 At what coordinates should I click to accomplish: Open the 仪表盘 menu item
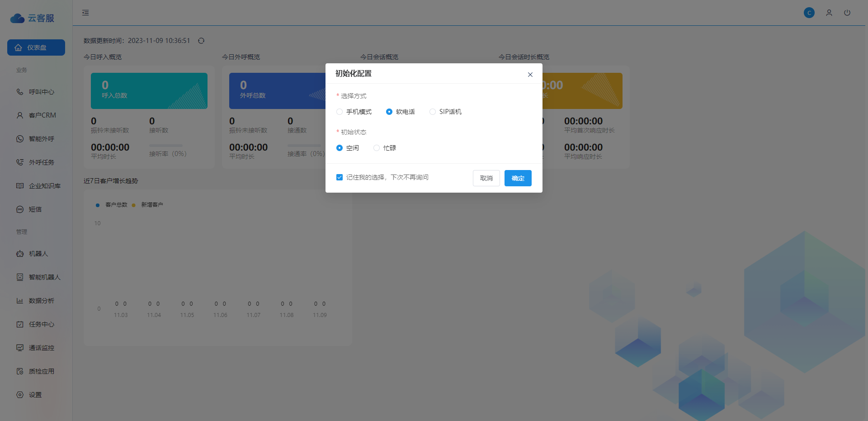point(36,47)
